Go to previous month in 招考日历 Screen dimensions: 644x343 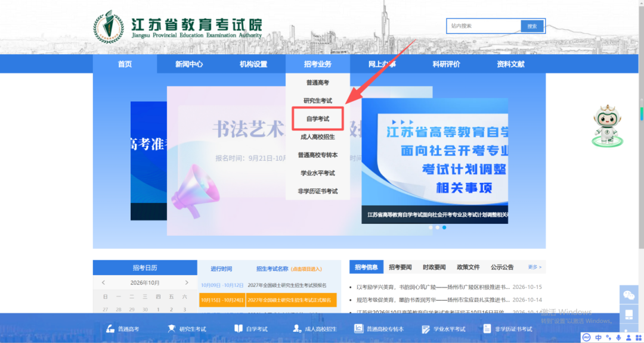(x=104, y=283)
